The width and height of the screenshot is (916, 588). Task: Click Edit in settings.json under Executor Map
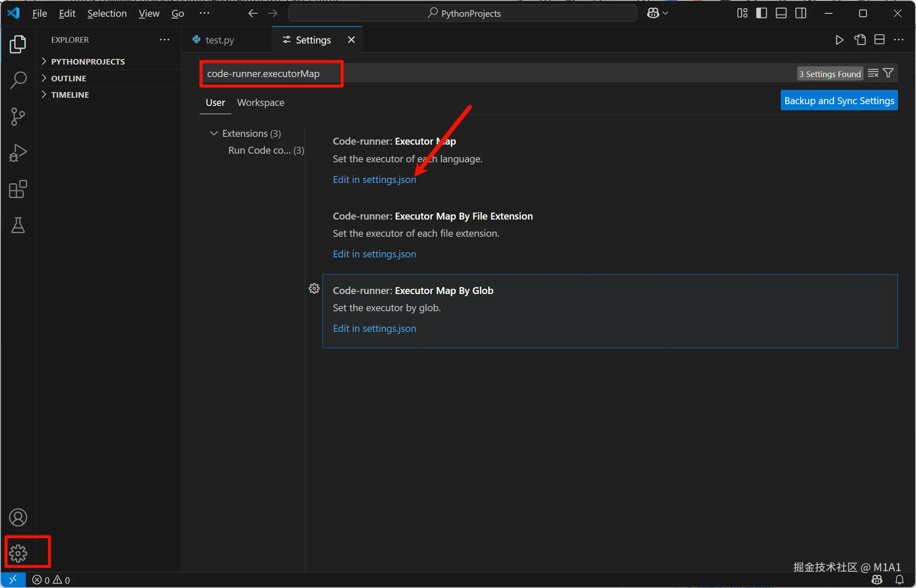(x=374, y=179)
